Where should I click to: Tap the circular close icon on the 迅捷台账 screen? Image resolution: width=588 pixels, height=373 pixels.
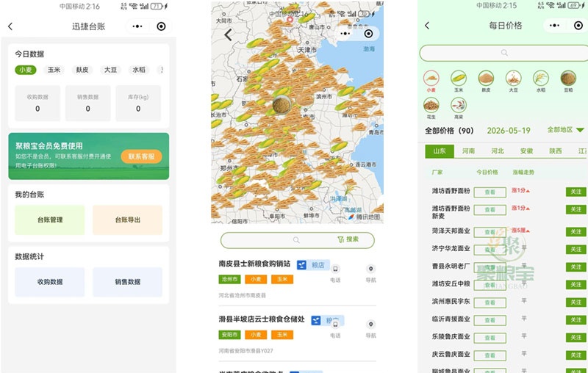pyautogui.click(x=161, y=26)
